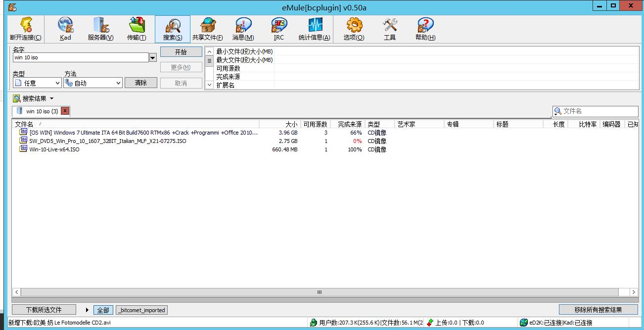Open the Servers (服务器) panel
This screenshot has width=644, height=330.
click(100, 29)
